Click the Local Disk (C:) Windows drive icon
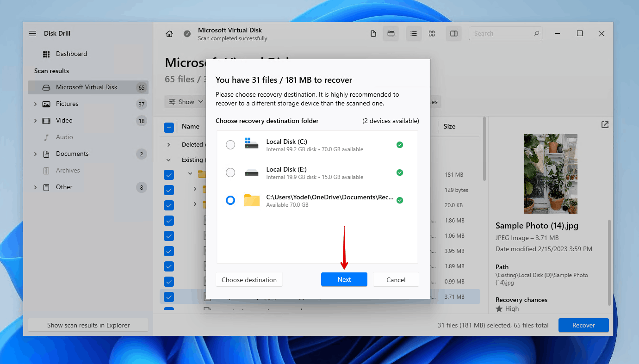Viewport: 639px width, 364px height. (x=252, y=143)
